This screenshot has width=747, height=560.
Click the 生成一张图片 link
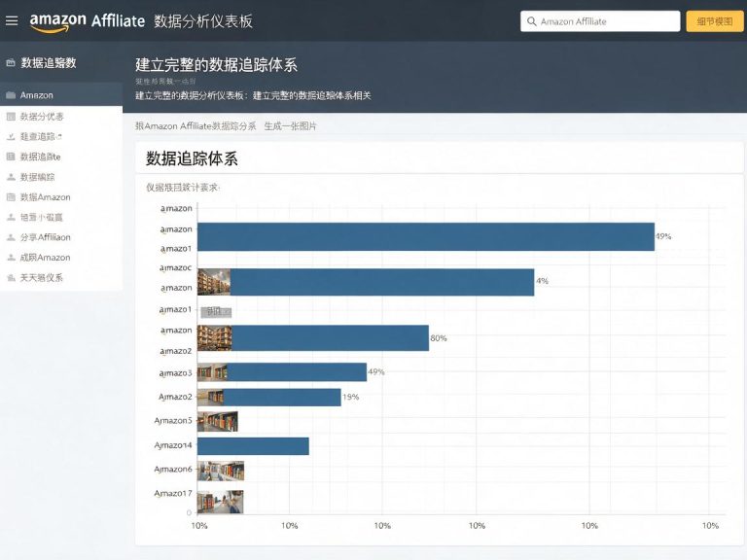pos(290,126)
